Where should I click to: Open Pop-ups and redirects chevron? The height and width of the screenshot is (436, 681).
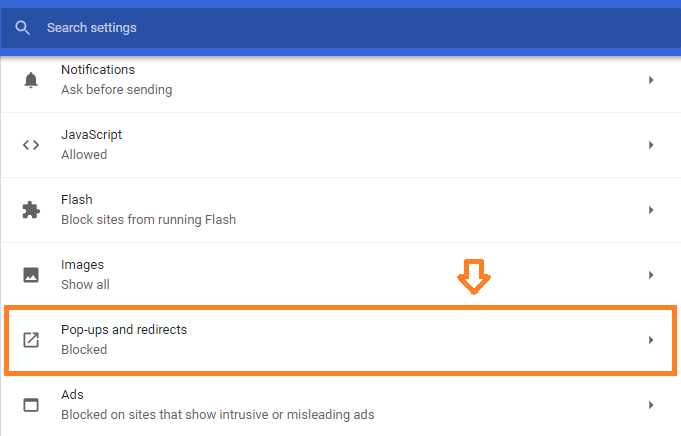click(651, 340)
